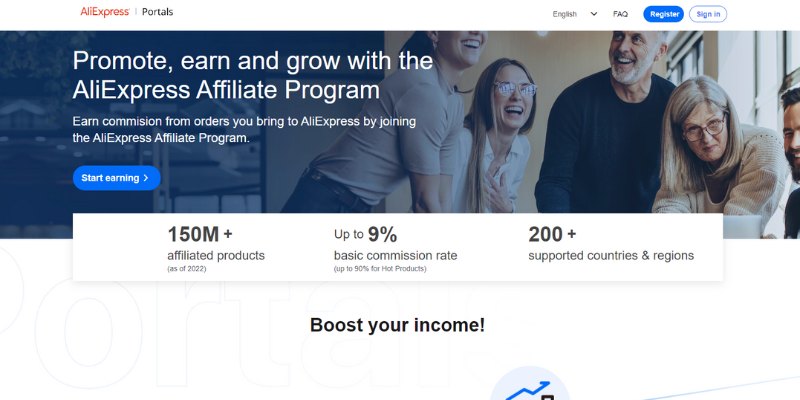Click the up to 90% for Hot Products note
This screenshot has height=400, width=800.
(x=380, y=269)
